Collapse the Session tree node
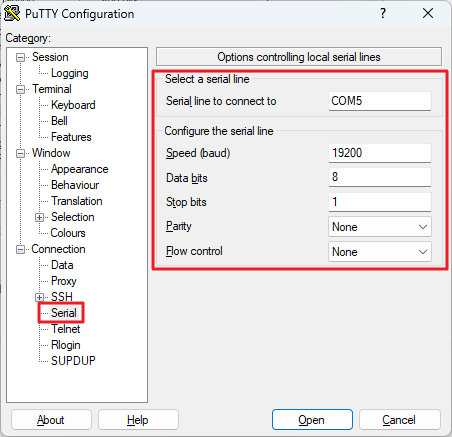Screen dimensions: 452x437 coord(20,58)
